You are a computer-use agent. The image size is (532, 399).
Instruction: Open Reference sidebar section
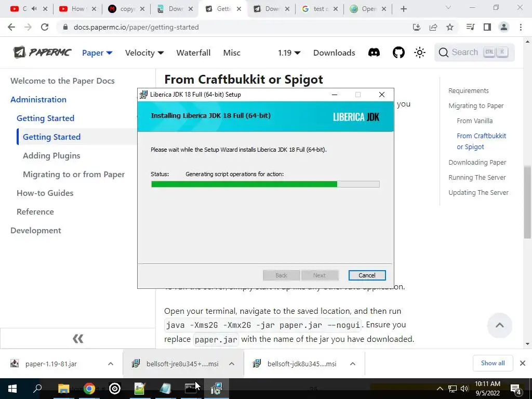[35, 212]
